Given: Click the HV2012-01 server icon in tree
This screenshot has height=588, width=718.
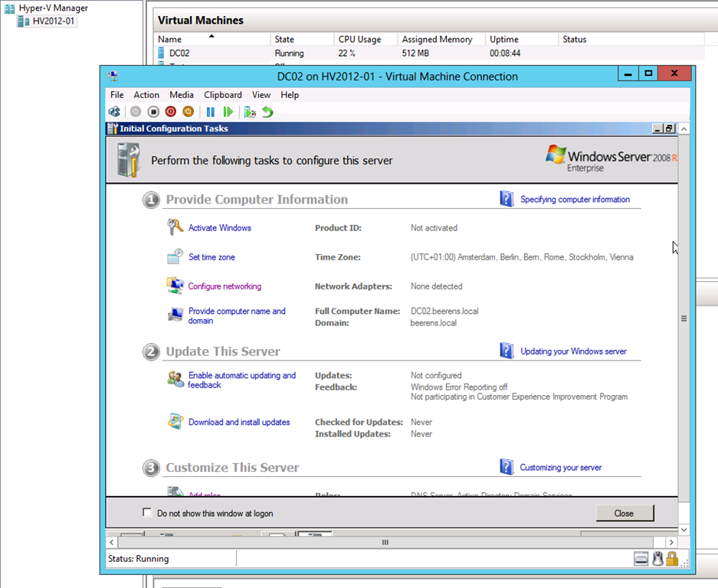Looking at the screenshot, I should pos(23,21).
